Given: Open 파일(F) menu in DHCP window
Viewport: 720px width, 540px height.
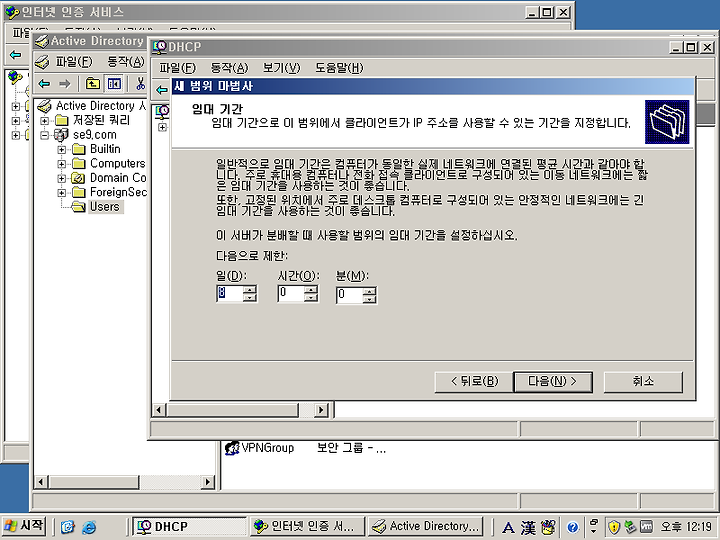Looking at the screenshot, I should point(177,68).
